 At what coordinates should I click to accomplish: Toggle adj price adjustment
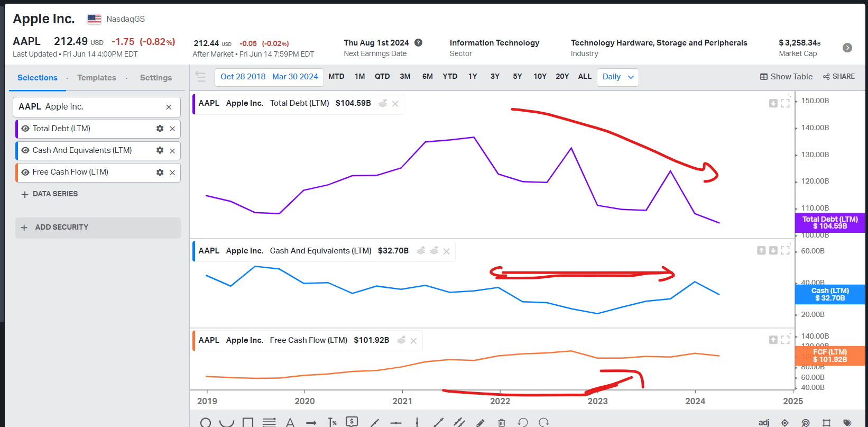click(764, 422)
